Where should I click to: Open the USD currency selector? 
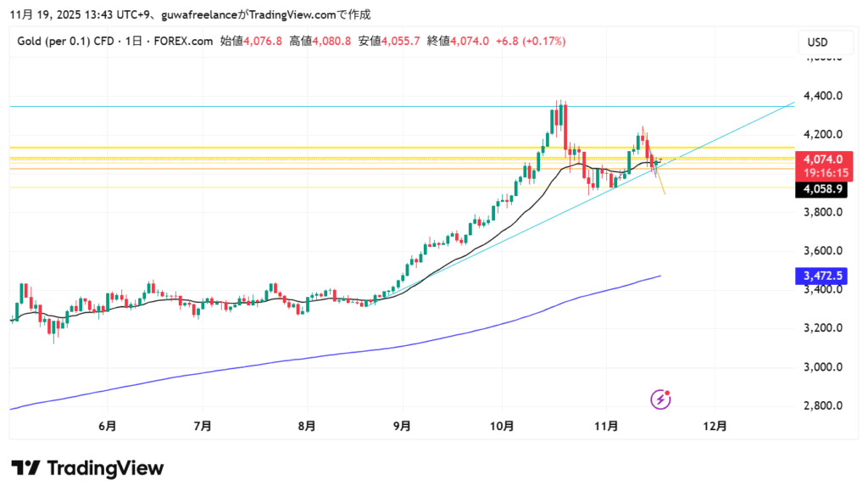coord(817,42)
